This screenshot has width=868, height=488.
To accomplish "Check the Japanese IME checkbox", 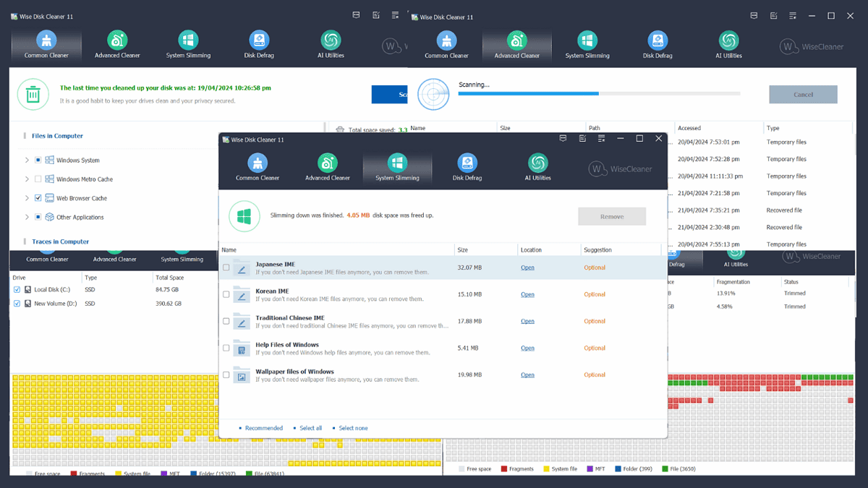I will click(226, 267).
